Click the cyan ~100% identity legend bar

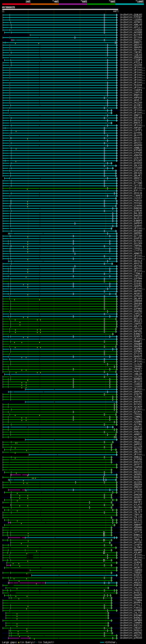pyautogui.click(x=130, y=4)
